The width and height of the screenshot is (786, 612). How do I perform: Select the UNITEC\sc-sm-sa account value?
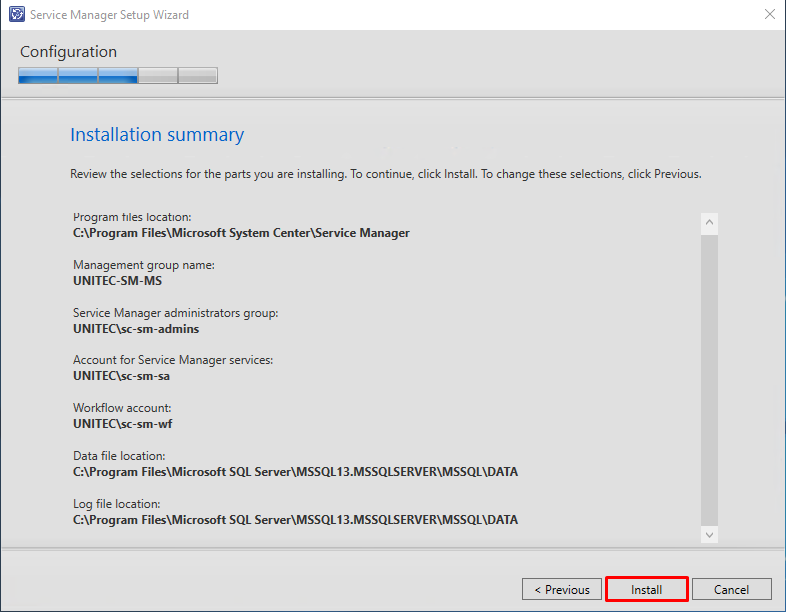tap(121, 376)
